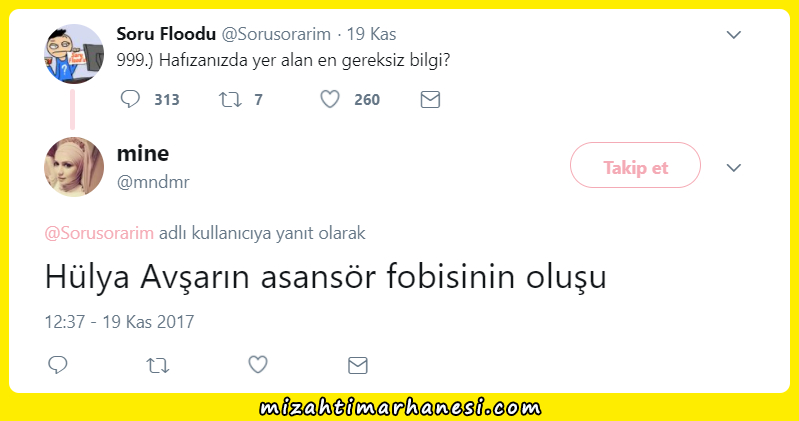The width and height of the screenshot is (799, 421).
Task: Open mine display name profile
Action: [x=143, y=153]
